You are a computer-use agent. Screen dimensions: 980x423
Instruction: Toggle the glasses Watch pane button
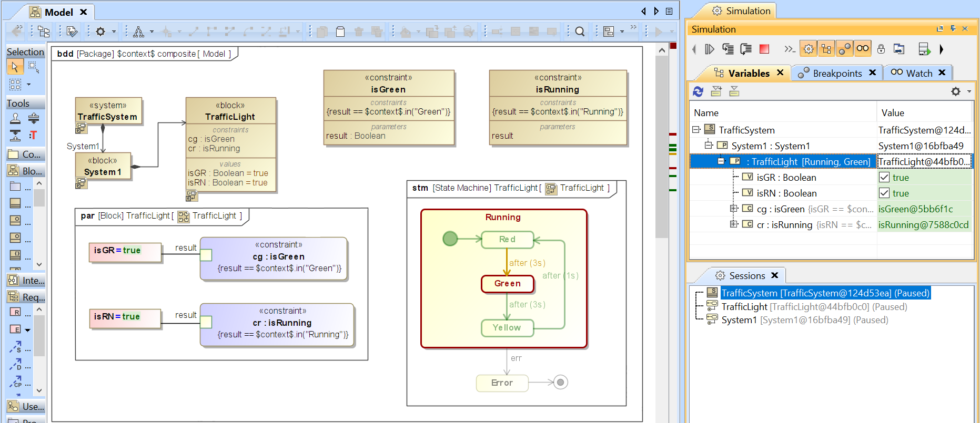pos(863,48)
